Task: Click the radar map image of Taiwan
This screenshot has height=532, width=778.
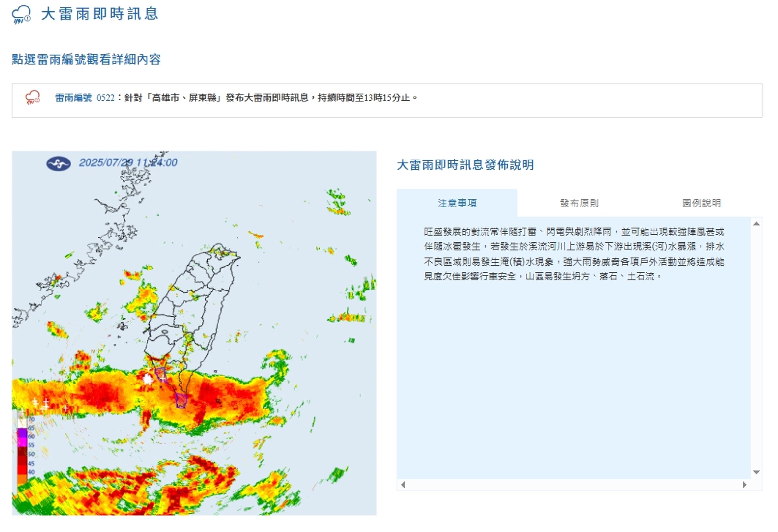Action: 194,333
